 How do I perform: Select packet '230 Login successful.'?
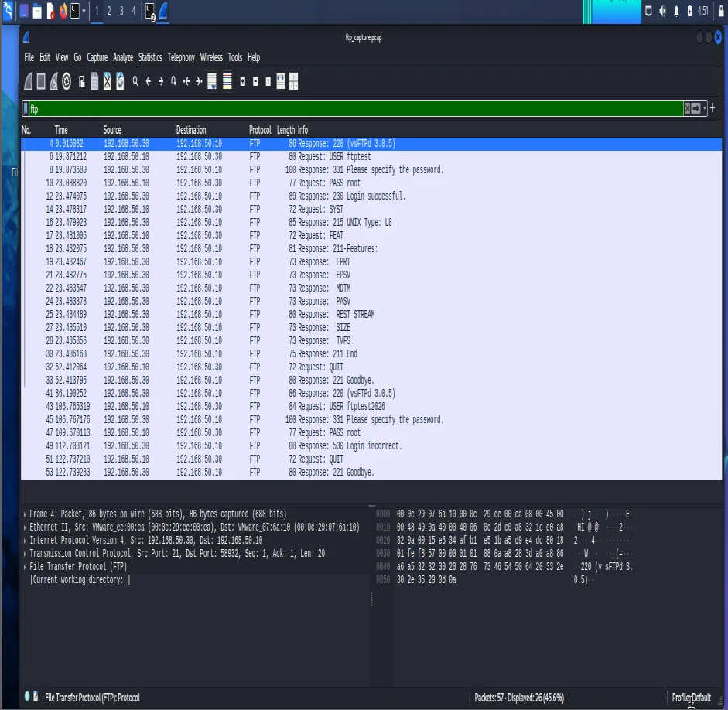pyautogui.click(x=371, y=196)
